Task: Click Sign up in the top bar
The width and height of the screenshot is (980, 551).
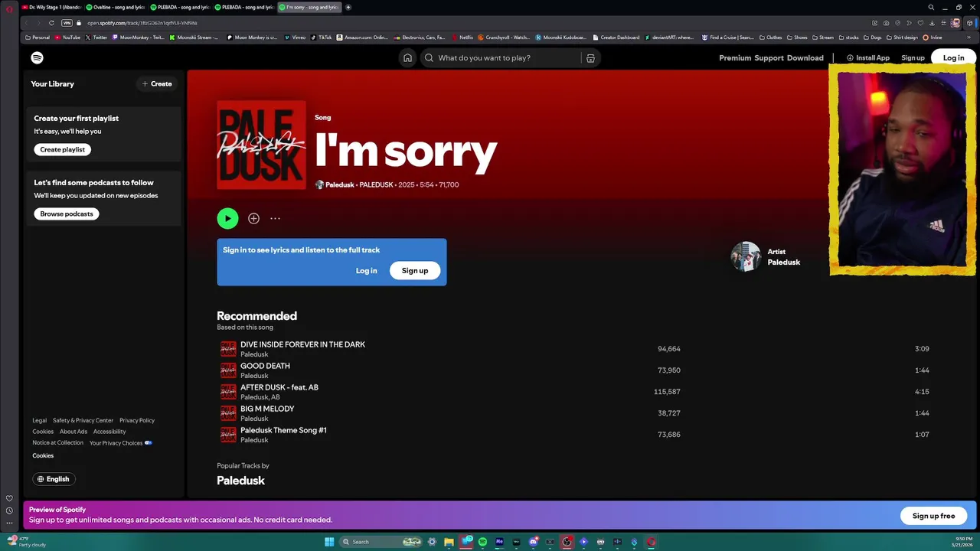Action: point(913,57)
